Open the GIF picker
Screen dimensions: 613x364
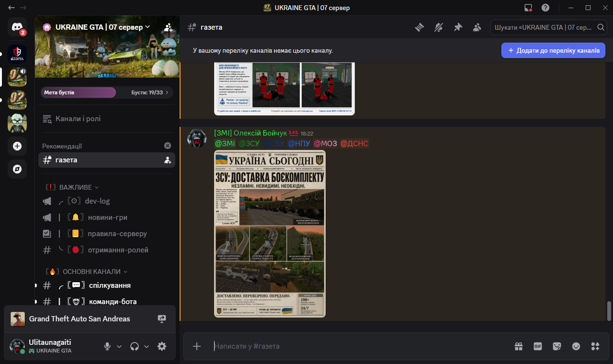[538, 346]
